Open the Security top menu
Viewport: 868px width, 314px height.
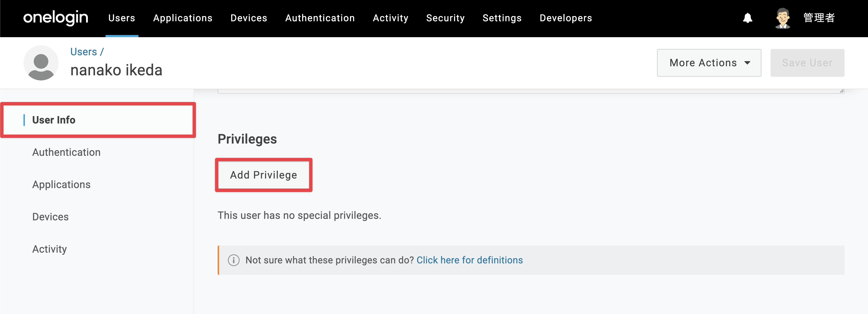(x=445, y=18)
